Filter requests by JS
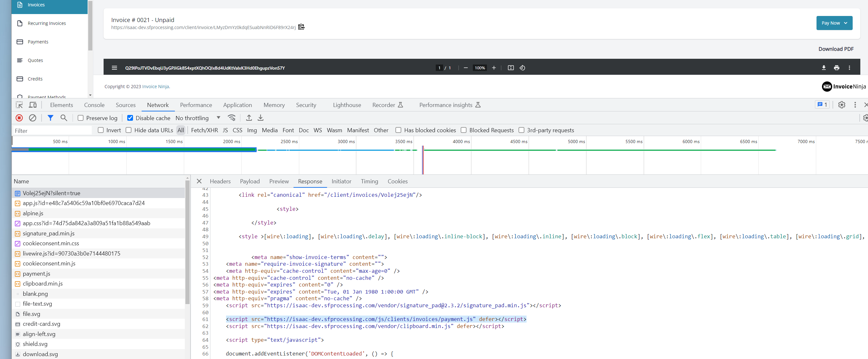This screenshot has height=359, width=868. pyautogui.click(x=225, y=130)
